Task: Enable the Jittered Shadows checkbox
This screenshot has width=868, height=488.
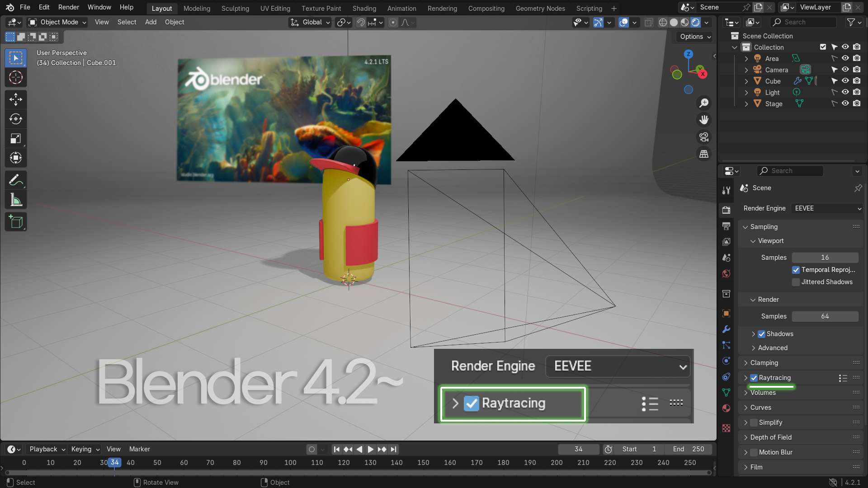Action: click(796, 282)
